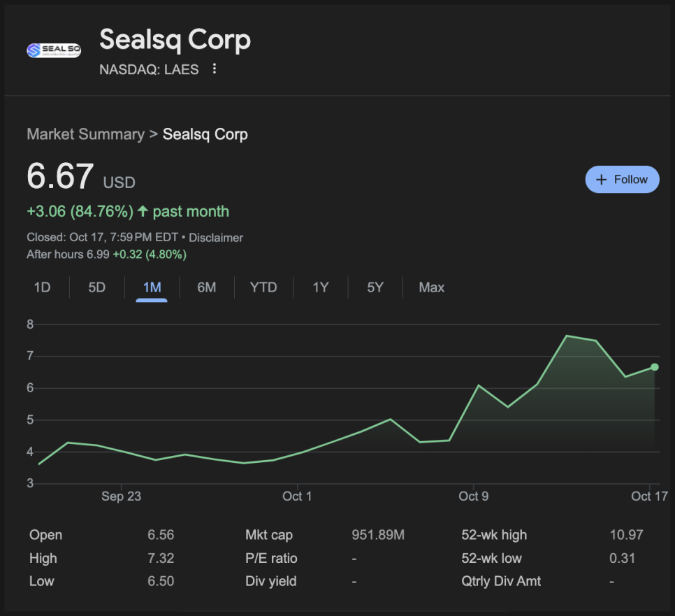
Task: Select the 1M time range tab
Action: [x=152, y=287]
